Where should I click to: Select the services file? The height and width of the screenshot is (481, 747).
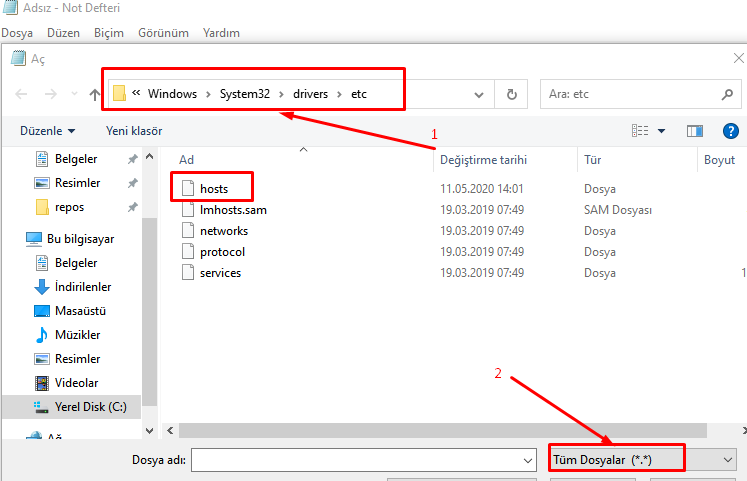click(220, 273)
